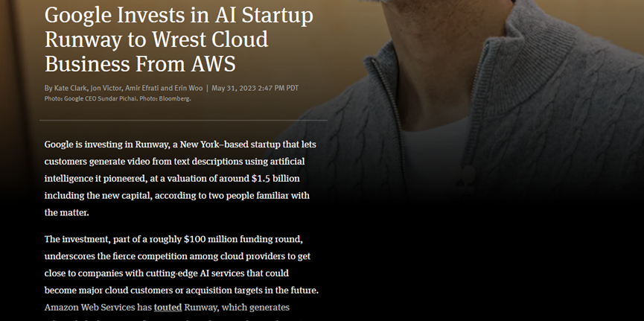Click the "$100 million funding round" text

point(243,239)
